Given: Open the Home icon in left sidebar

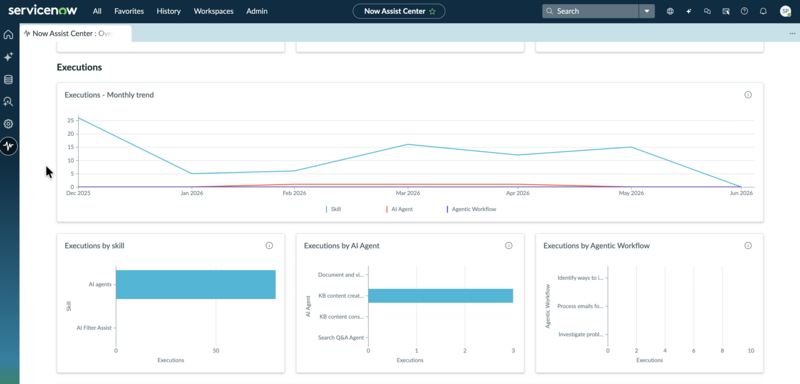Looking at the screenshot, I should [8, 35].
